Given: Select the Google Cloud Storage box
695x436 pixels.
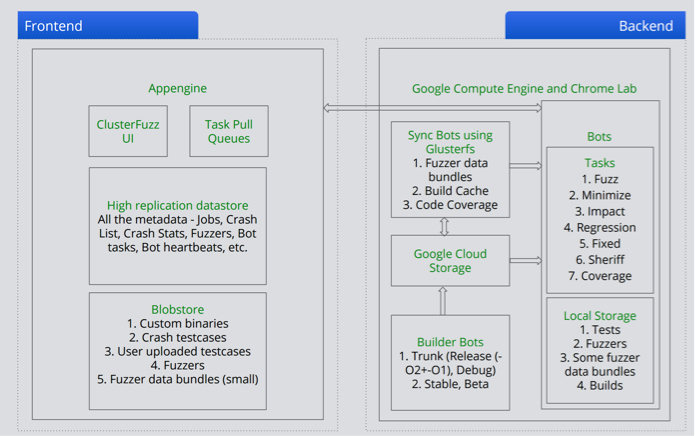Looking at the screenshot, I should click(450, 261).
